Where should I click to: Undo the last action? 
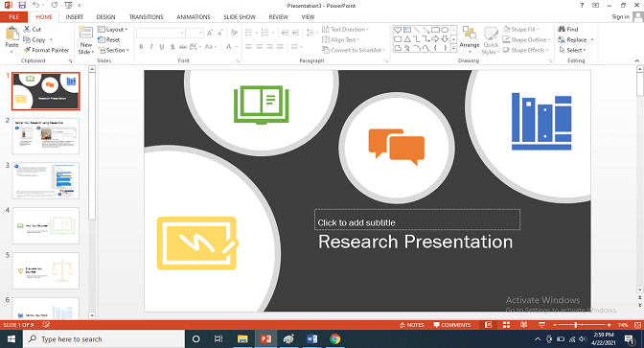click(35, 6)
